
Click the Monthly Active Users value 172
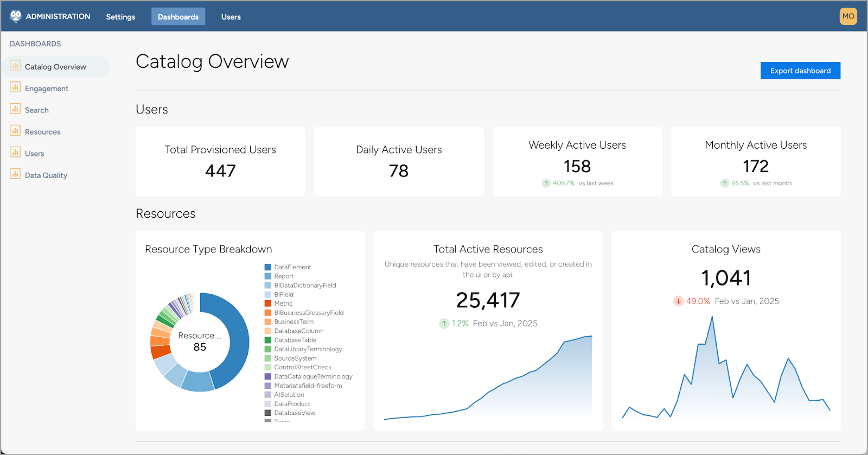(x=756, y=166)
